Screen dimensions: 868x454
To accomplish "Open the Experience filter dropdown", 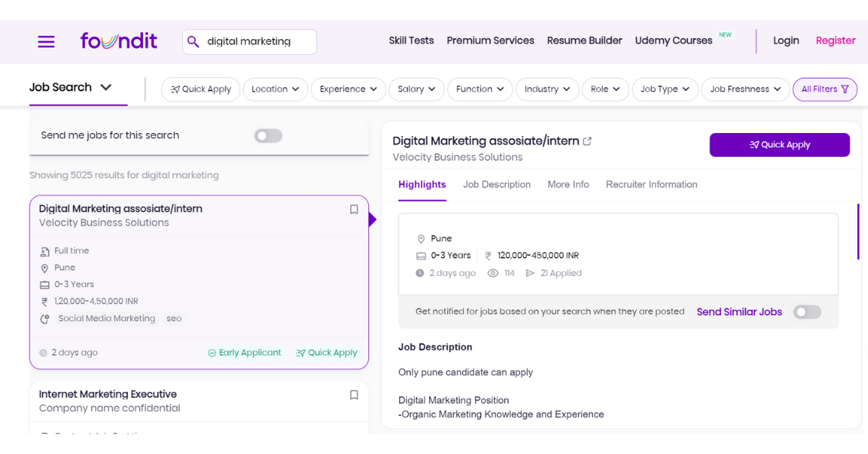I will (349, 90).
